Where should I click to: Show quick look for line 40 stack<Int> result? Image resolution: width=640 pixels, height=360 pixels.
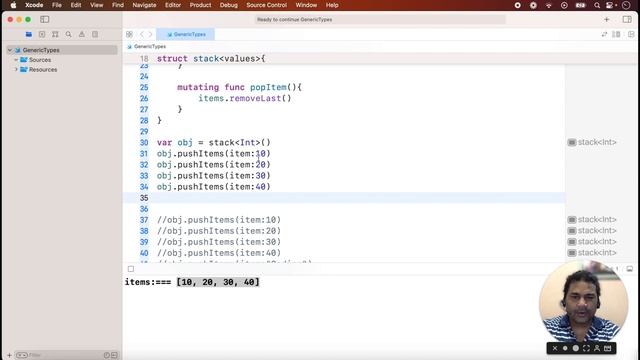coord(572,253)
